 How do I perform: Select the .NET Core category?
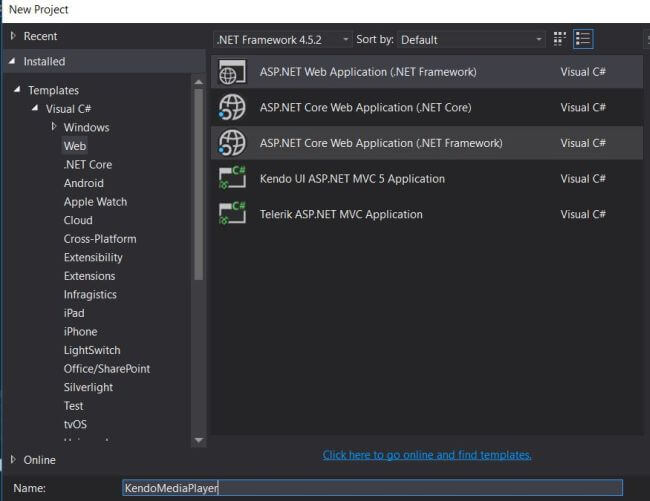[x=88, y=165]
